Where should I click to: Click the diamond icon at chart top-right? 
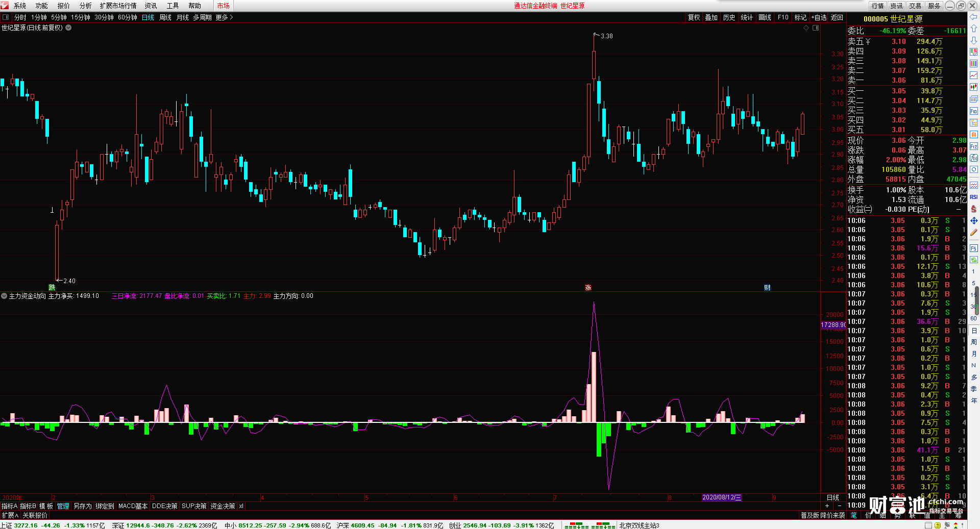[x=806, y=28]
